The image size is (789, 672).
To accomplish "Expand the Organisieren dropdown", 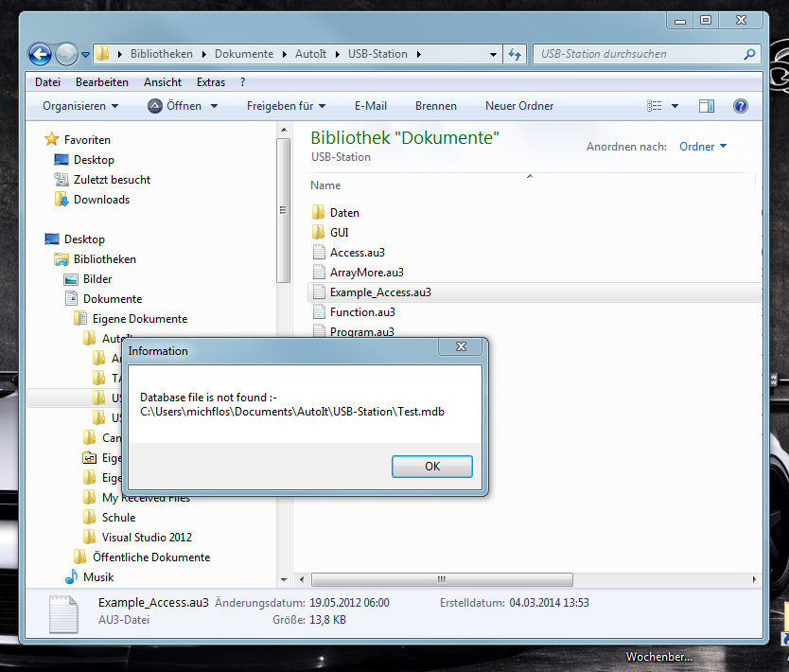I will click(x=80, y=106).
